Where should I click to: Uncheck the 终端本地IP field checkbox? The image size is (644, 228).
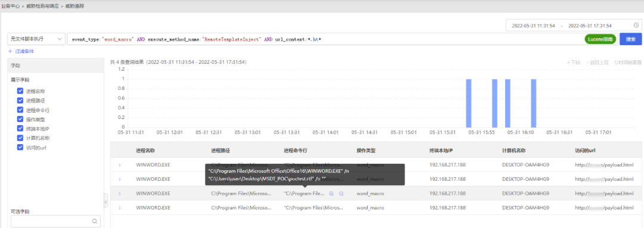(x=20, y=129)
